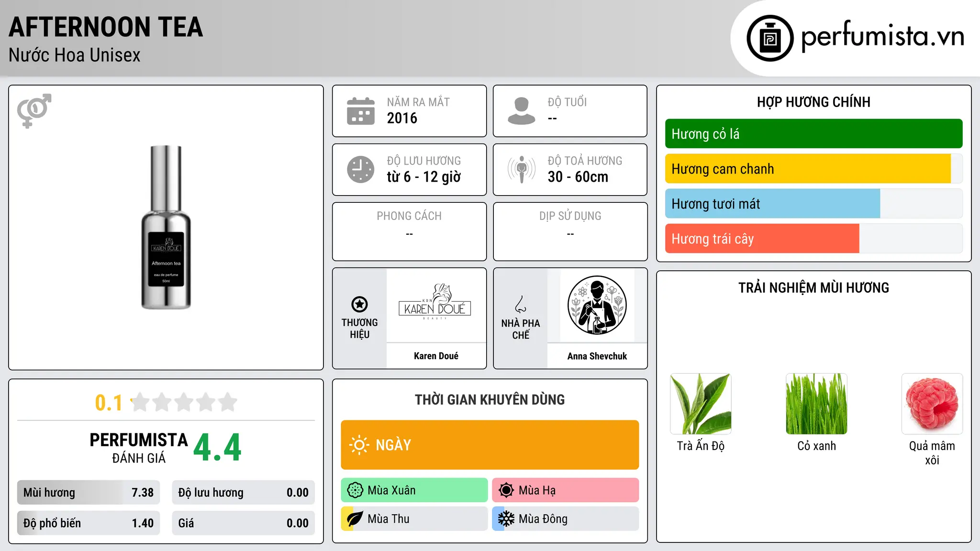980x551 pixels.
Task: Click the perfumer avatar illustration
Action: tap(597, 305)
